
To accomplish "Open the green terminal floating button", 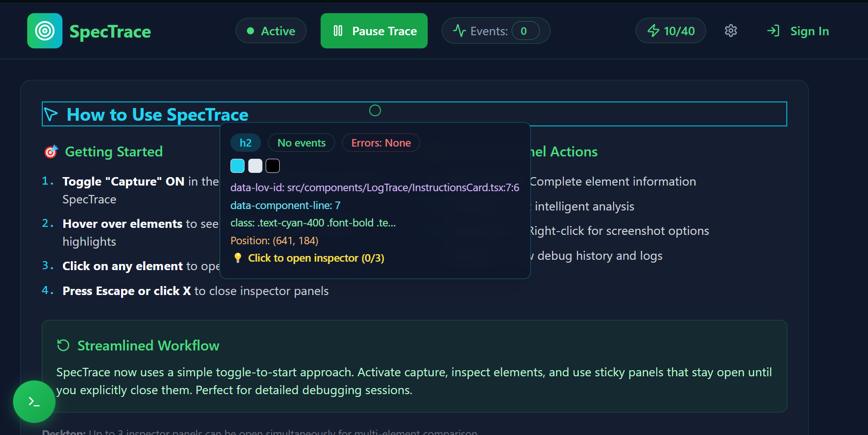I will [x=34, y=402].
